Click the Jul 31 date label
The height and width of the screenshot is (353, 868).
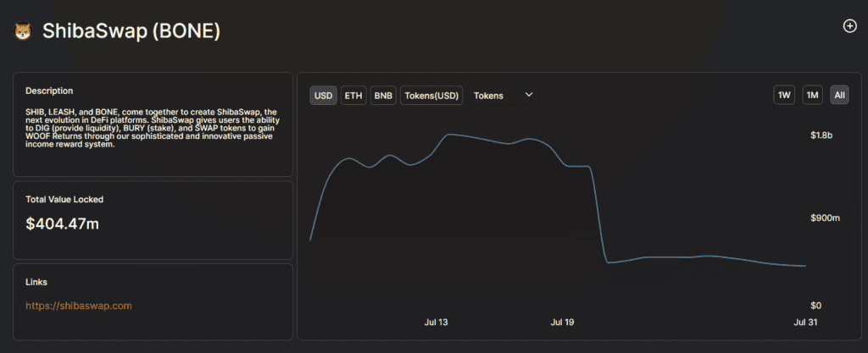(x=805, y=322)
